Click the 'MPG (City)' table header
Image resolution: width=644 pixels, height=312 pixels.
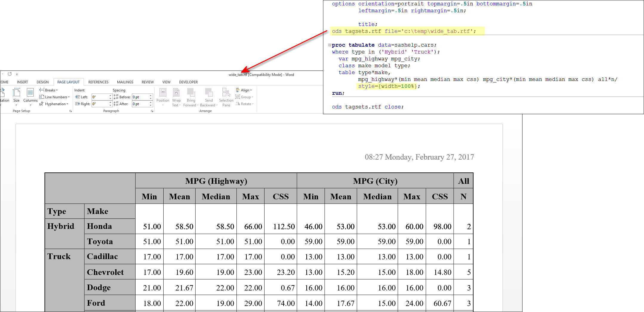375,181
